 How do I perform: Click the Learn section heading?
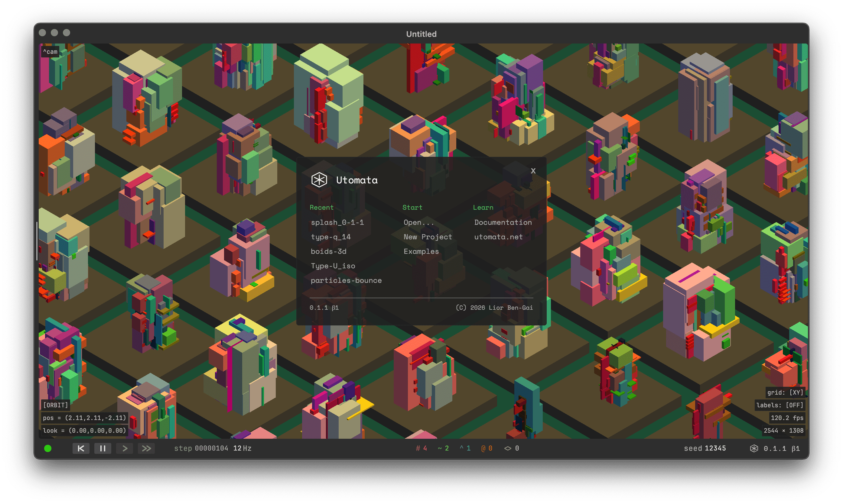(x=483, y=207)
